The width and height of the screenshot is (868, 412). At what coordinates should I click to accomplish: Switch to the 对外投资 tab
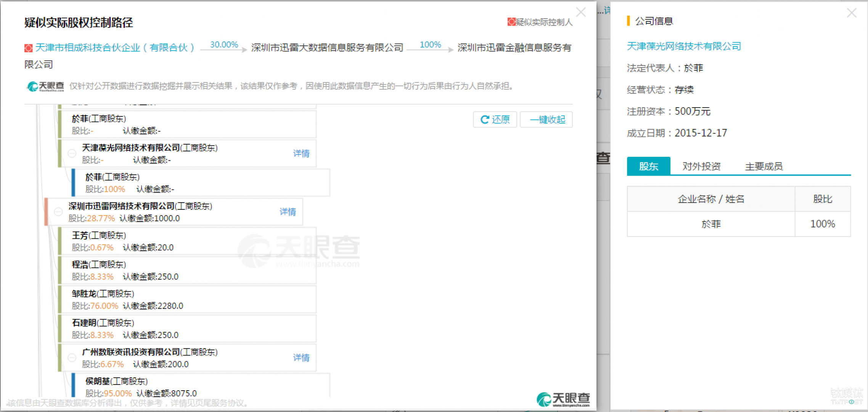(x=701, y=166)
